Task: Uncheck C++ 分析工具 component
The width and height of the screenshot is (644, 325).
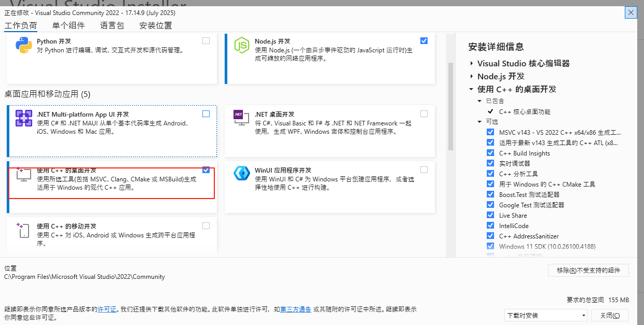Action: (x=490, y=174)
